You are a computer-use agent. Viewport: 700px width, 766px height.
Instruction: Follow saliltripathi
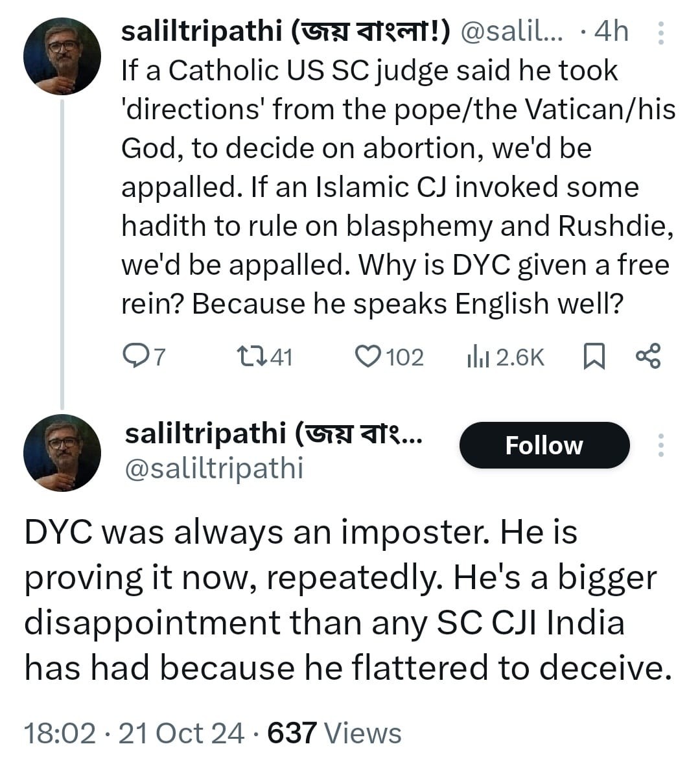544,445
